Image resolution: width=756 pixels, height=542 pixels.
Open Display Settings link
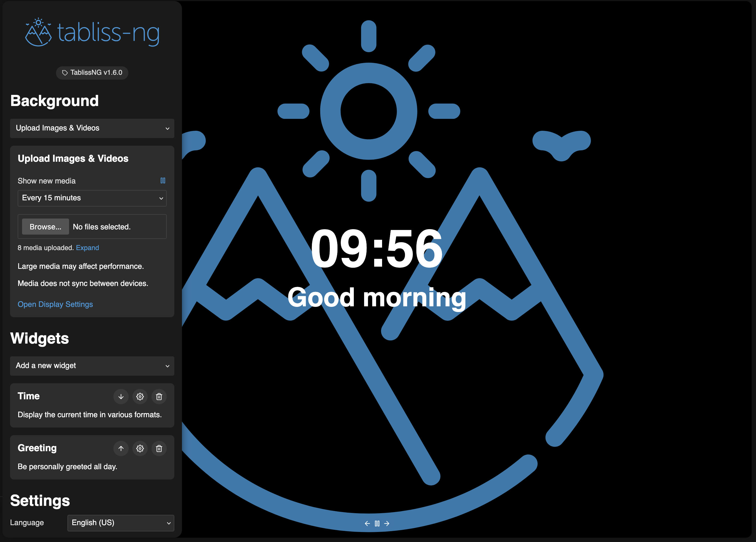(x=55, y=304)
